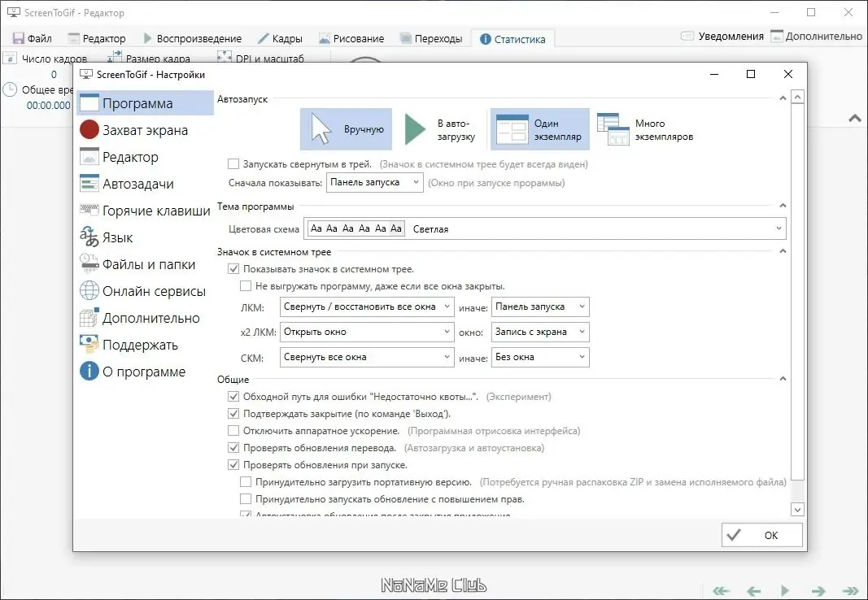
Task: Open иначе dropdown showing Без окна
Action: 540,357
